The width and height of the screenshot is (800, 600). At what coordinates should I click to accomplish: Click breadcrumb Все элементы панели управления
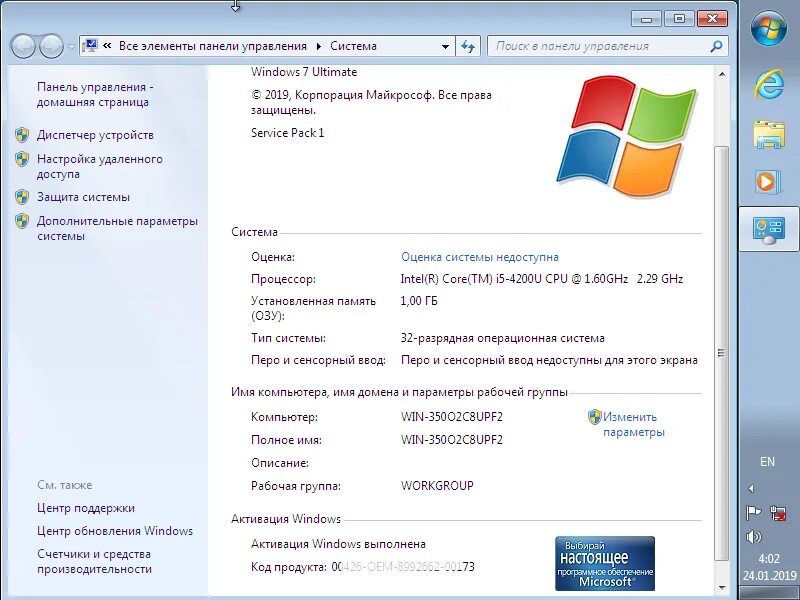point(213,46)
